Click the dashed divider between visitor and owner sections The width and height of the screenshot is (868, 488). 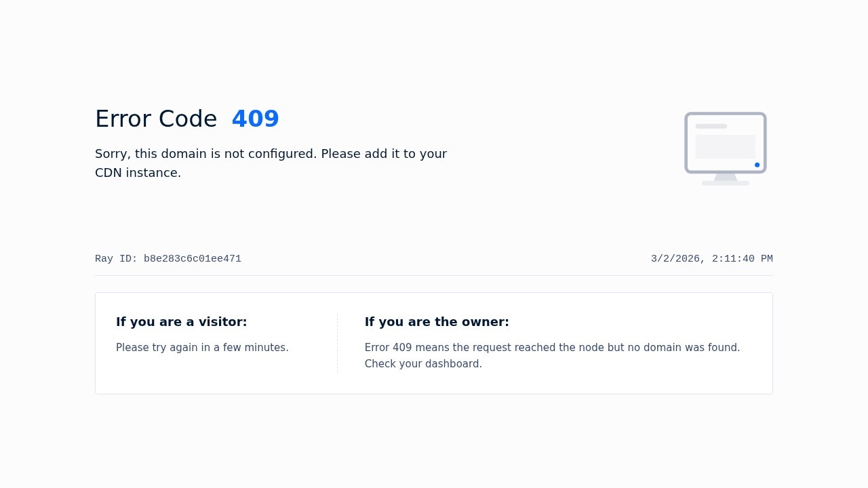337,344
